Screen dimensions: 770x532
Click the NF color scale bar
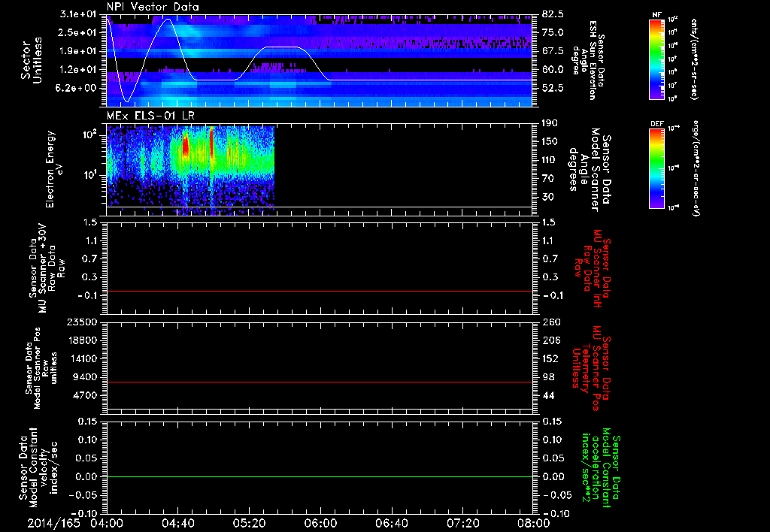[656, 59]
